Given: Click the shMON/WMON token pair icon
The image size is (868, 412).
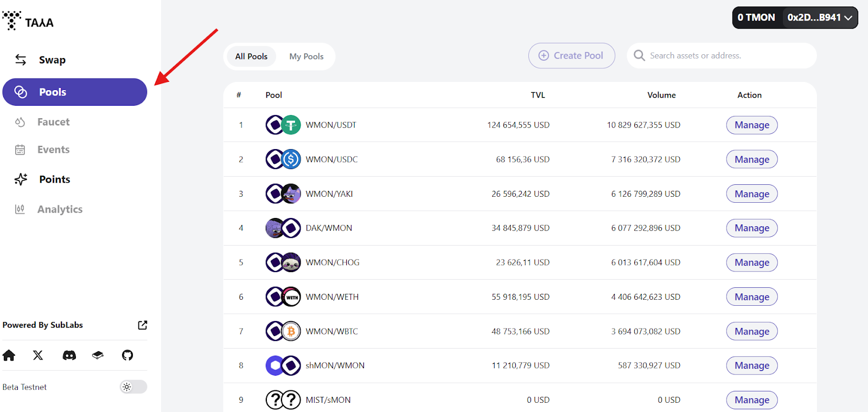Looking at the screenshot, I should [x=283, y=365].
